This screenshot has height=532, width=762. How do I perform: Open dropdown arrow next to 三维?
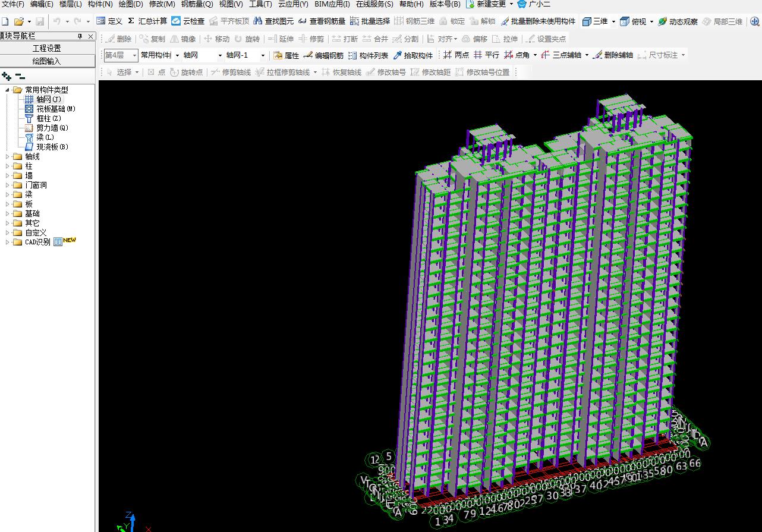click(613, 21)
